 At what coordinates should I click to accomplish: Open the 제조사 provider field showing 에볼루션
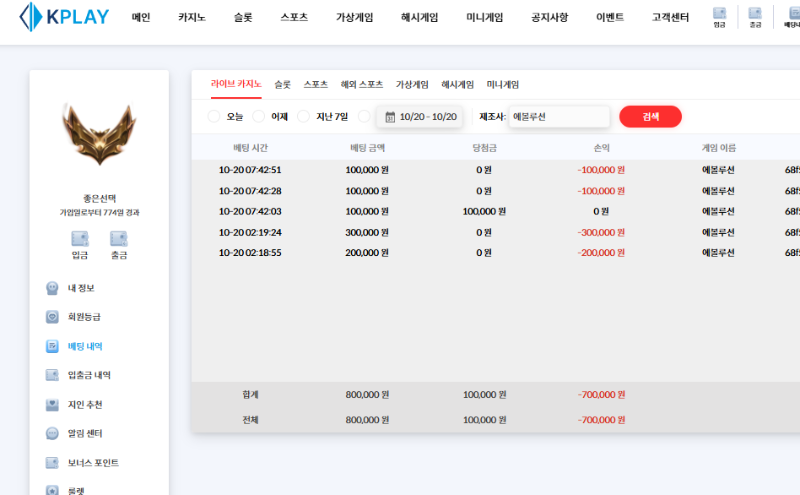558,117
